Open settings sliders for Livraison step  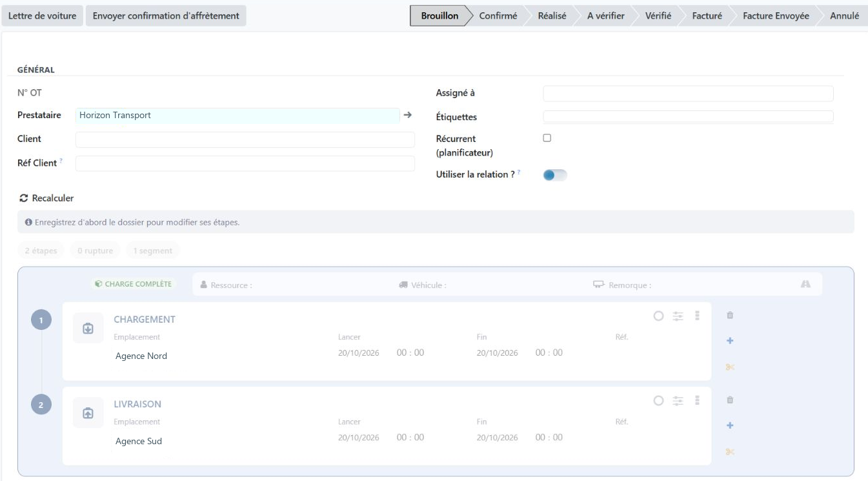[x=678, y=401]
